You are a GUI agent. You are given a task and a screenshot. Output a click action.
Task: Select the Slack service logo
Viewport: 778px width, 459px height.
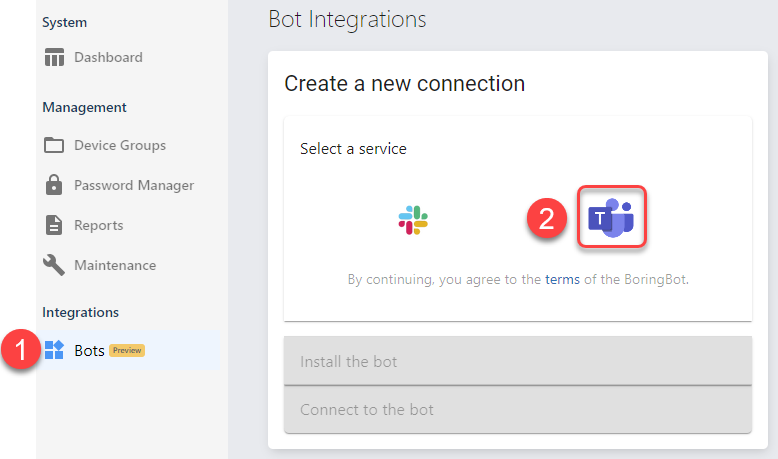(x=413, y=220)
